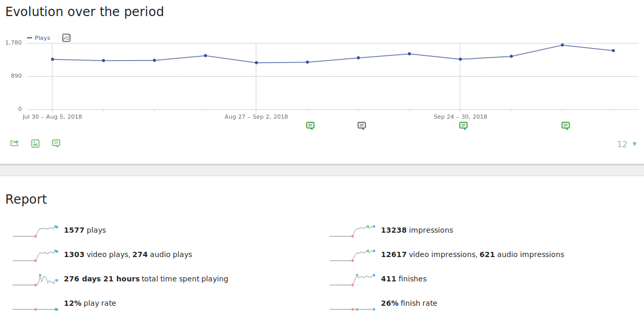Expand the 12 periods dropdown
This screenshot has width=644, height=327.
pyautogui.click(x=627, y=144)
